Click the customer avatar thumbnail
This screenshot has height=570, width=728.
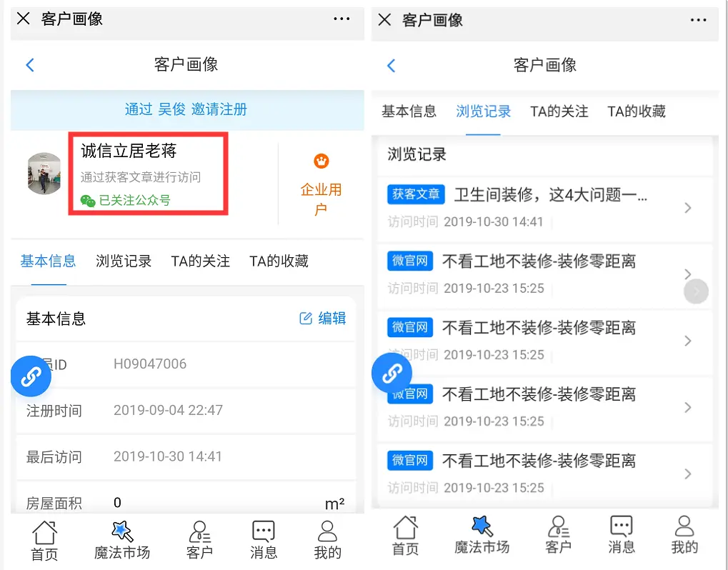click(x=44, y=174)
